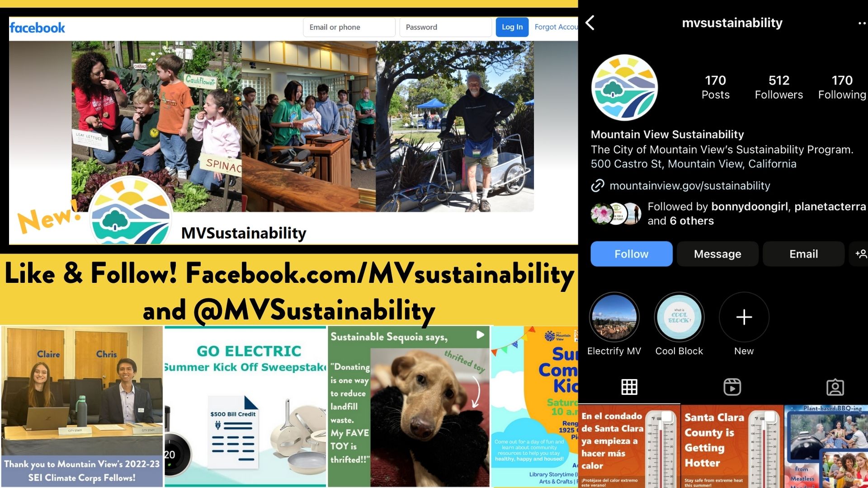The height and width of the screenshot is (488, 868).
Task: Click the Facebook logo
Action: pos(38,28)
